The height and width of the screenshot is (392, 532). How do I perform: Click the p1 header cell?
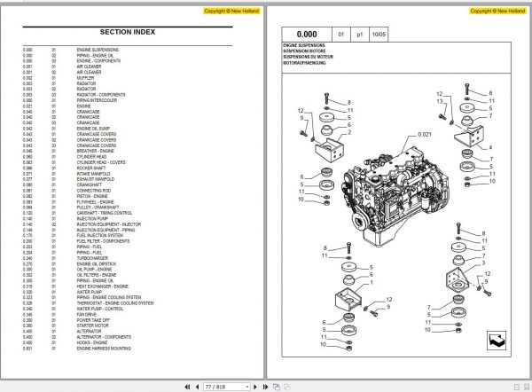[360, 35]
